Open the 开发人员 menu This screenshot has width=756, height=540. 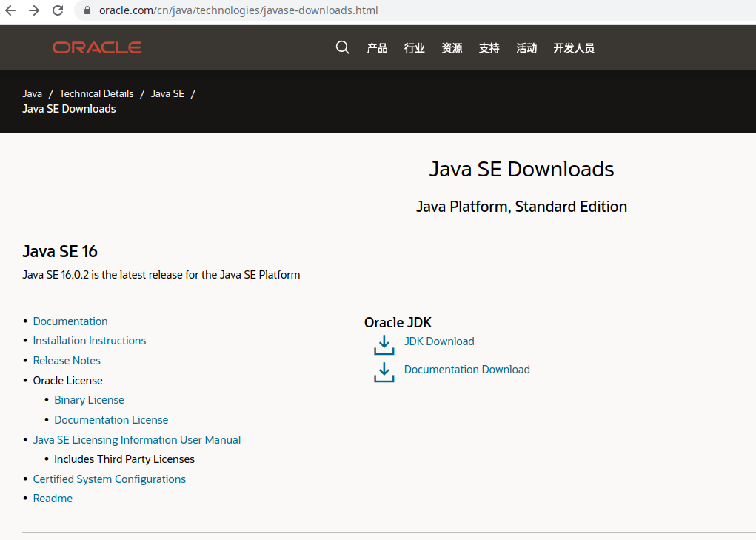(x=574, y=47)
